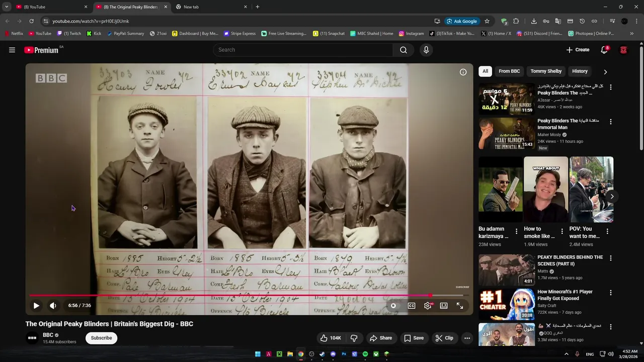Open the Netflix bookmark
644x362 pixels.
pyautogui.click(x=14, y=34)
